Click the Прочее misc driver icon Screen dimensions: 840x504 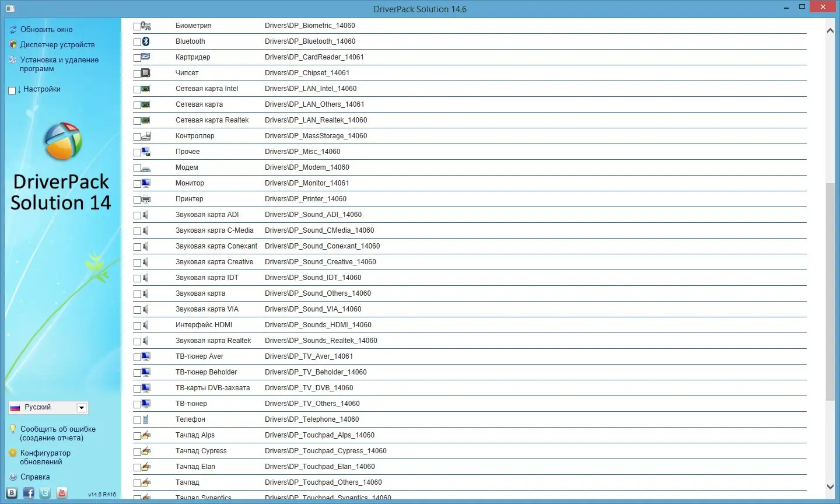[x=146, y=152]
